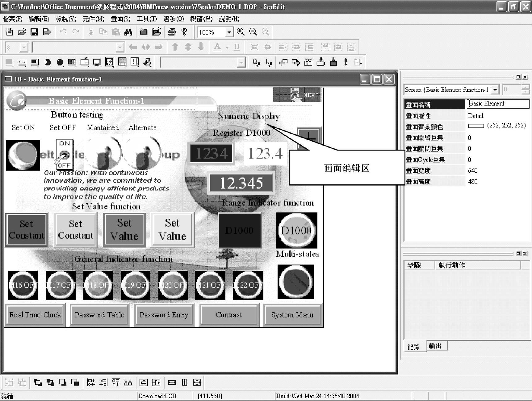Image resolution: width=532 pixels, height=401 pixels.
Task: Click the Open file folder icon
Action: [22, 32]
